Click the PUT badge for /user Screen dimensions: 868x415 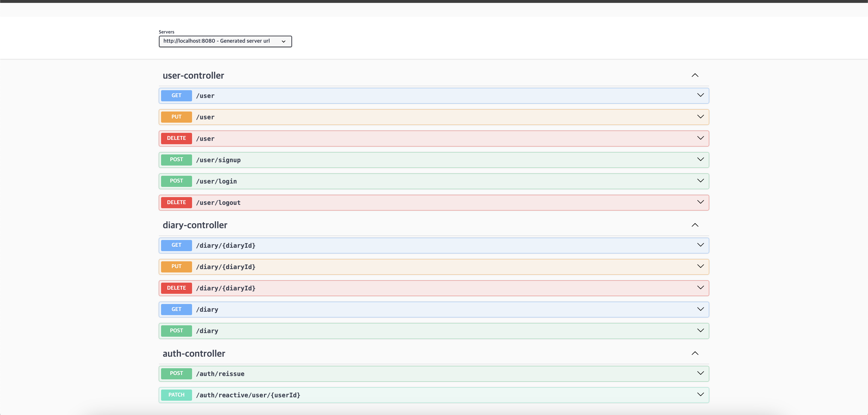(x=176, y=117)
